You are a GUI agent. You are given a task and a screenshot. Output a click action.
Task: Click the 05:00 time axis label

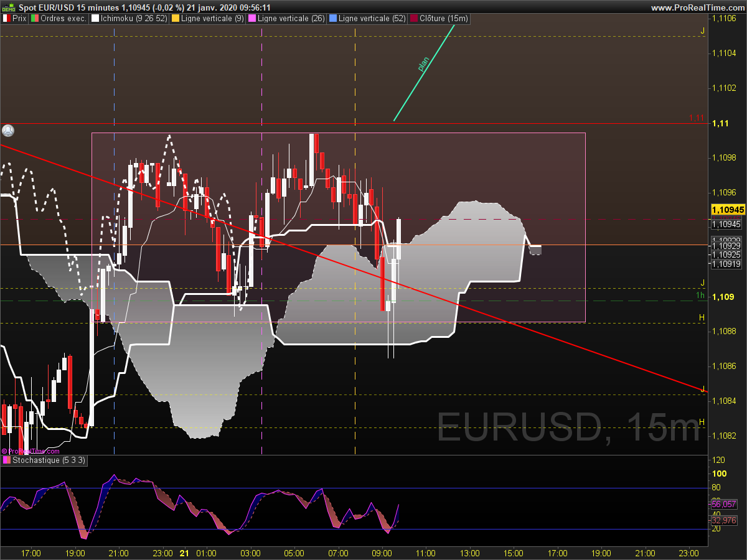pos(294,553)
